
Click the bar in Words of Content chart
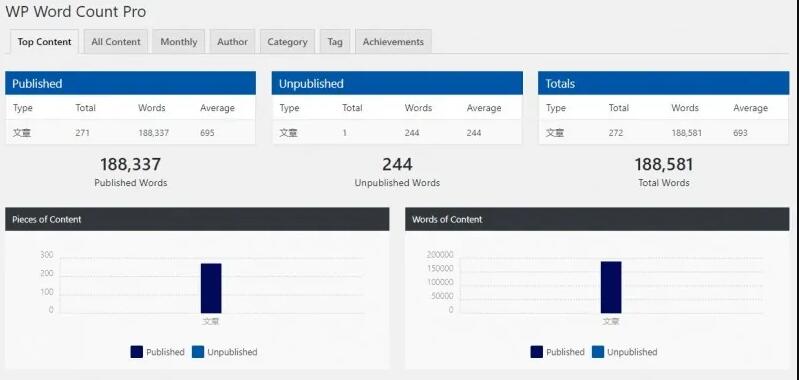click(611, 287)
